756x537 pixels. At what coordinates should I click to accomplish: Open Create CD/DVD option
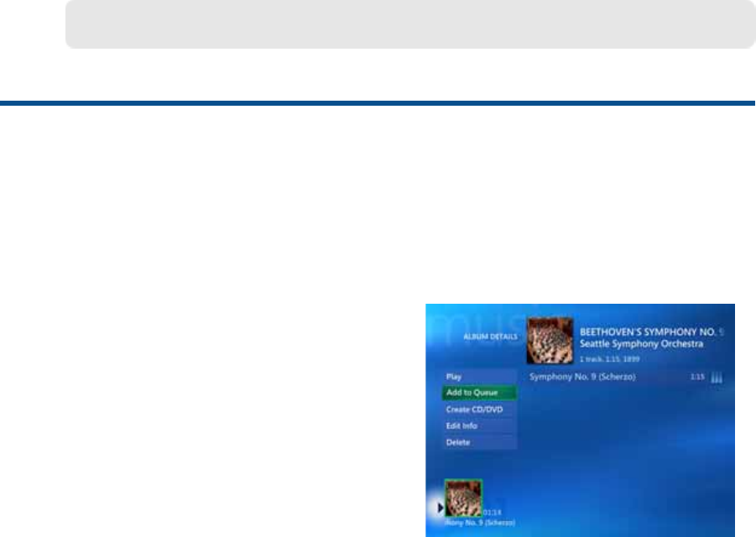point(479,409)
